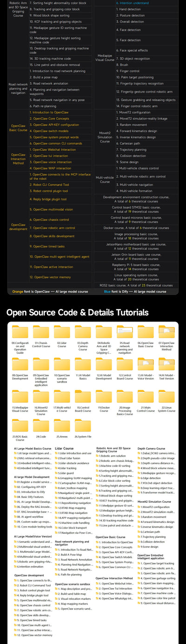Click the Open Source Code & Details Tutorials heading

(79, 312)
